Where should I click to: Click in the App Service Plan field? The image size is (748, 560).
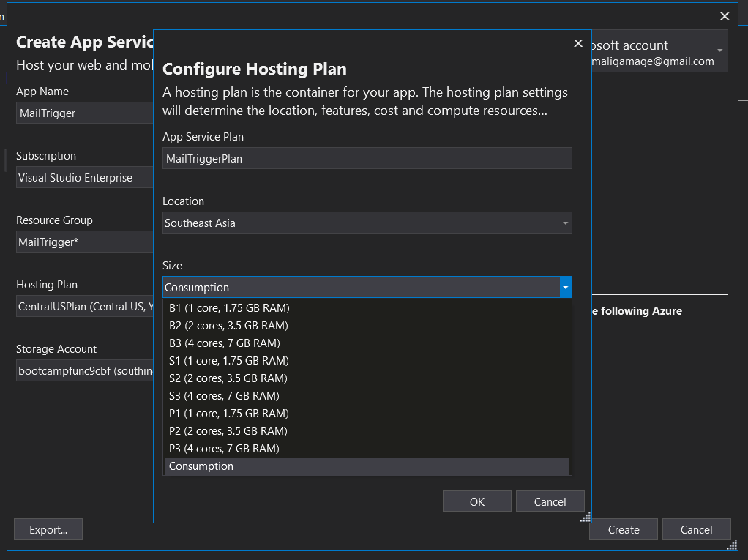tap(367, 159)
